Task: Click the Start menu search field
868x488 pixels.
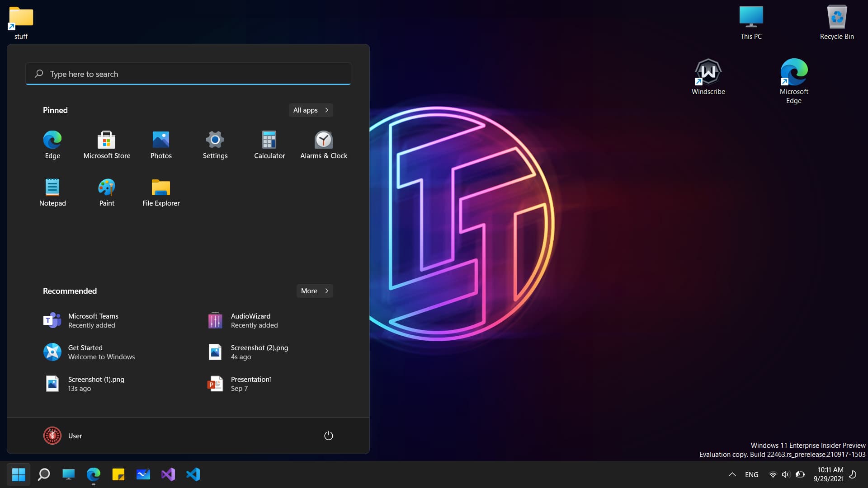Action: point(188,74)
